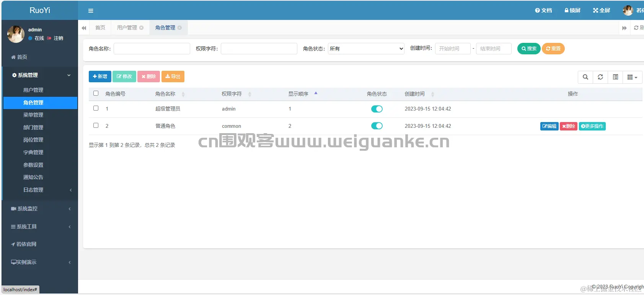Sort by 权限字符 column sort icon
644x295 pixels.
pyautogui.click(x=250, y=94)
